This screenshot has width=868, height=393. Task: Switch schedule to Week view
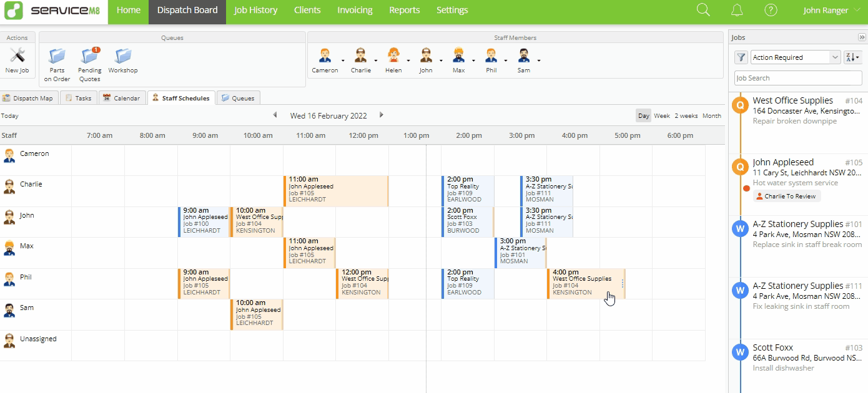662,115
